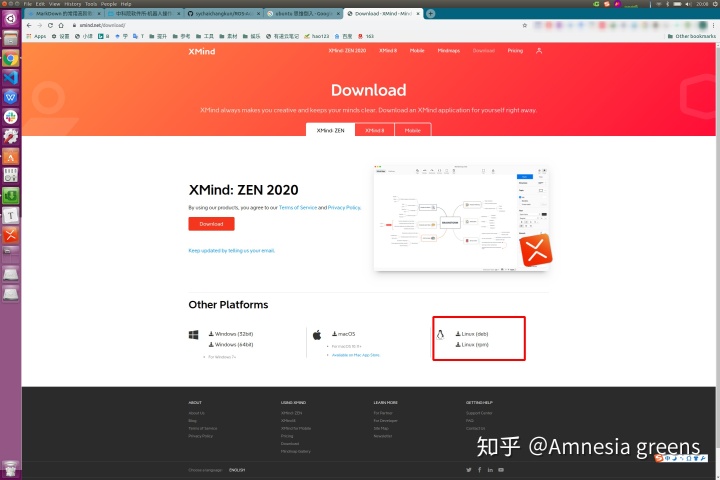Open the Privacy Policy link beside Terms
This screenshot has height=480, width=720.
click(x=344, y=208)
